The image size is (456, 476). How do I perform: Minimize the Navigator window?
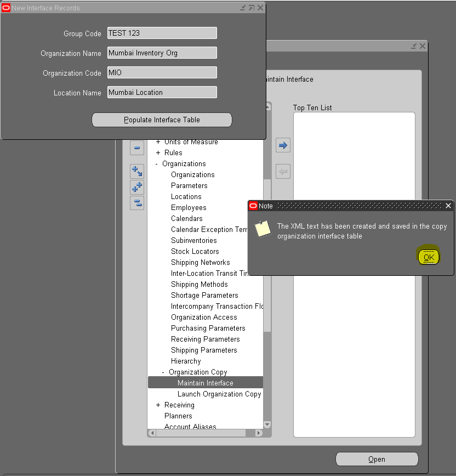point(414,46)
